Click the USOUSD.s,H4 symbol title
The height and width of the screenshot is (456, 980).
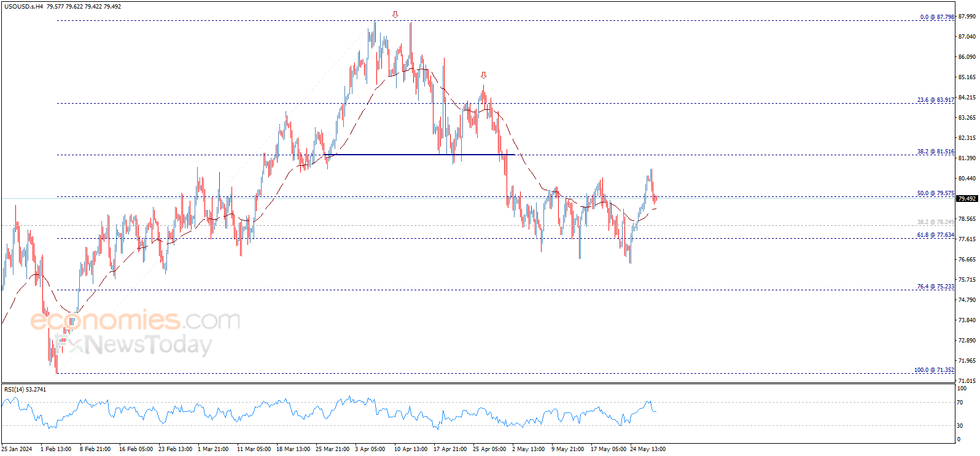[23, 6]
